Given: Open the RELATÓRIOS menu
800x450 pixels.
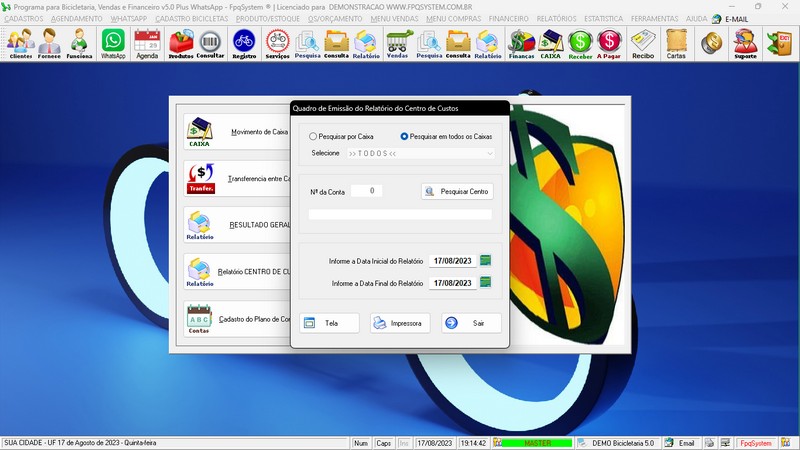Looking at the screenshot, I should pos(557,18).
